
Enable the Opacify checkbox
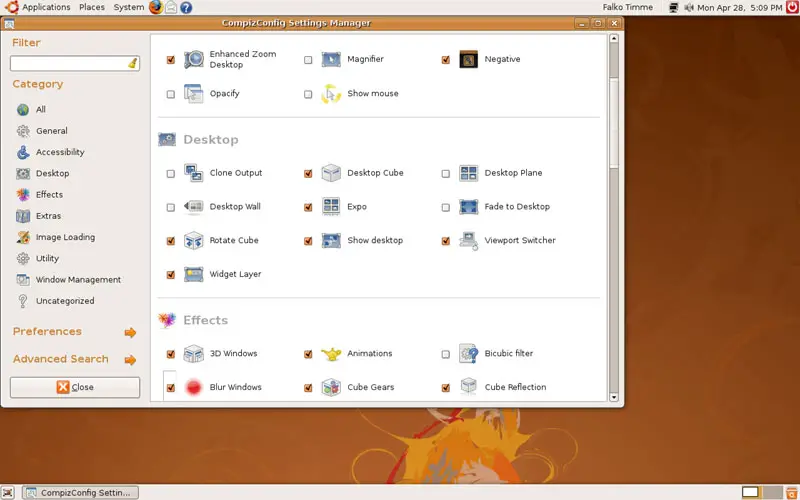[171, 94]
